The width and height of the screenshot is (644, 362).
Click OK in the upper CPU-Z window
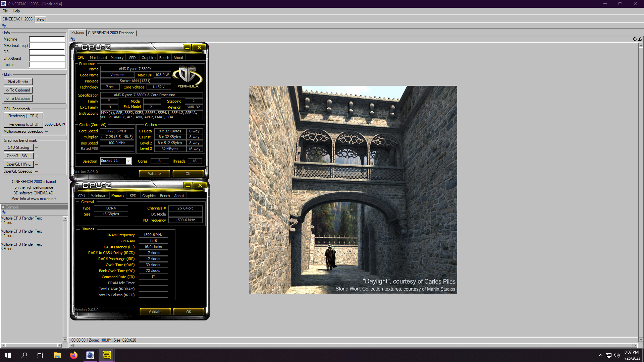tap(188, 174)
